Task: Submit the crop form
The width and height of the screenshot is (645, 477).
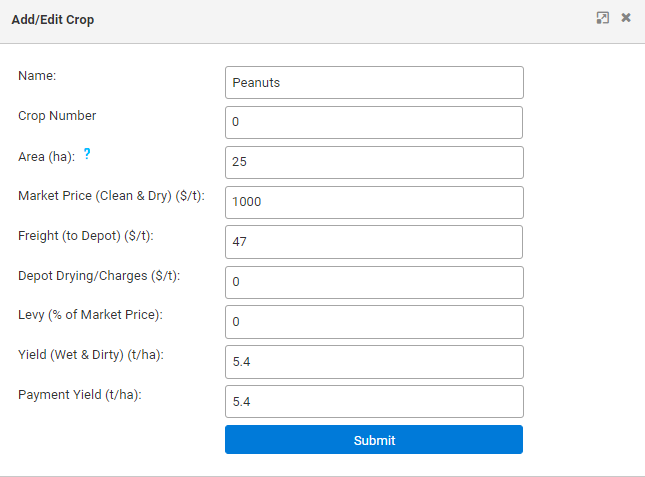Action: point(374,440)
